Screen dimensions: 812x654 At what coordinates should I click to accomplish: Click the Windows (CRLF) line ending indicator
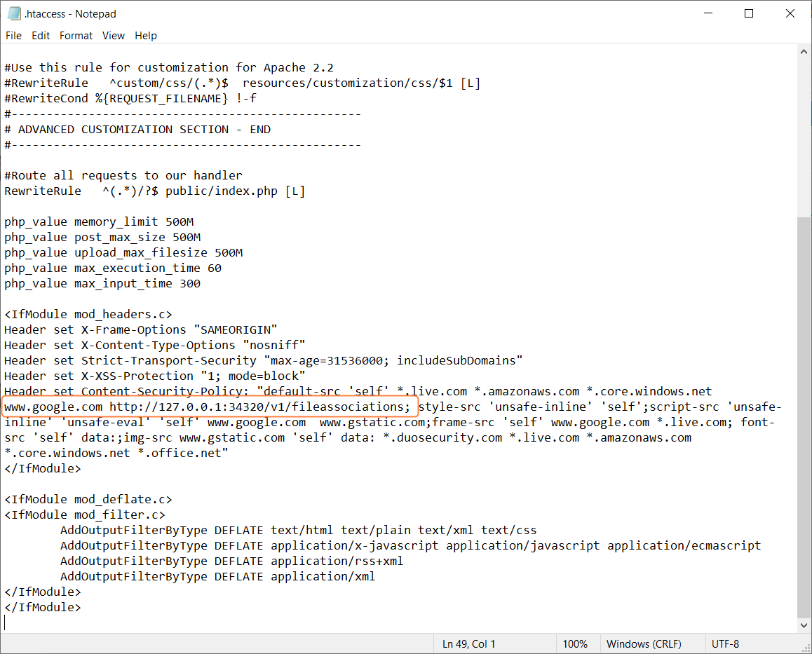644,643
